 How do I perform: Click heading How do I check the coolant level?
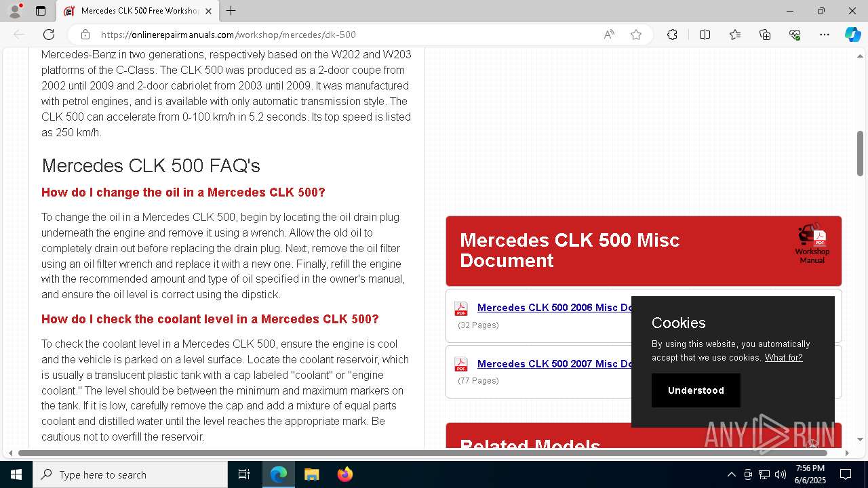point(210,319)
